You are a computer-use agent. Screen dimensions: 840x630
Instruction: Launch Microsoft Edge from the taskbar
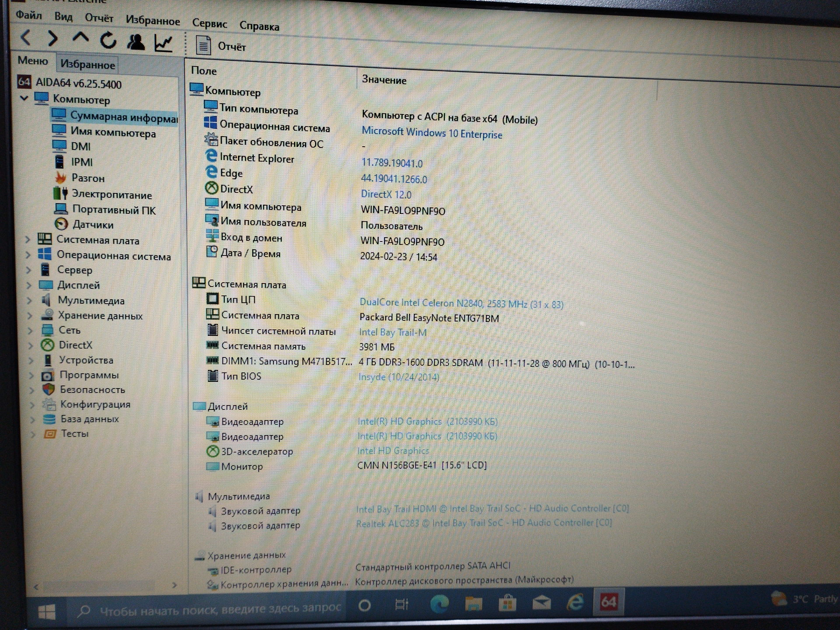439,604
